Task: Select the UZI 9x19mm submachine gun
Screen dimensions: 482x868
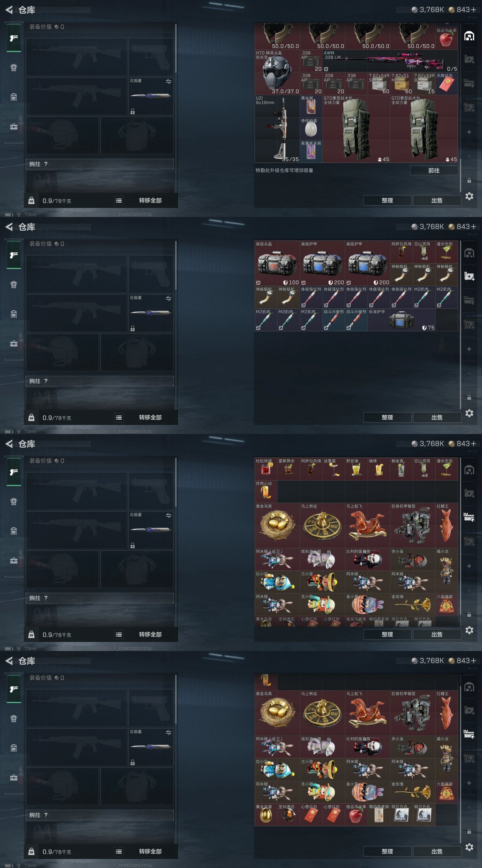Action: pyautogui.click(x=277, y=129)
